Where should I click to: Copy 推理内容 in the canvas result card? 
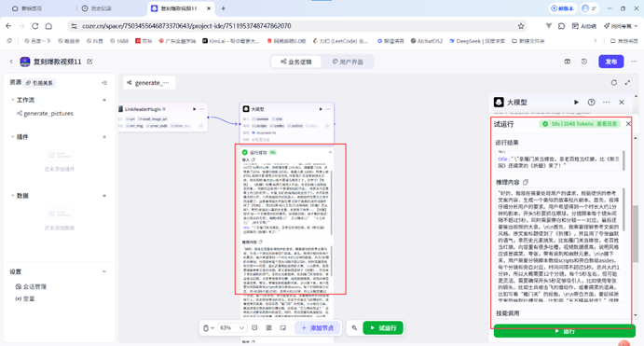[260, 242]
